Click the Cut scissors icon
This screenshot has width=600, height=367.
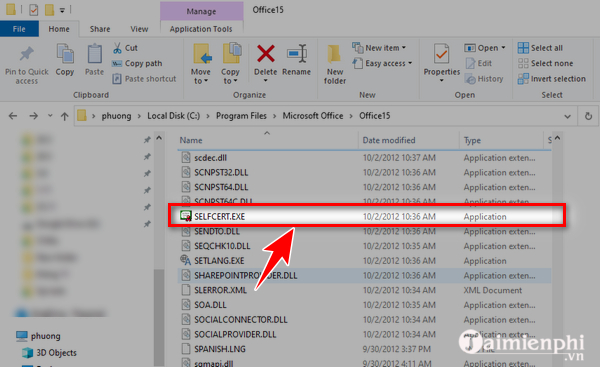(x=117, y=48)
